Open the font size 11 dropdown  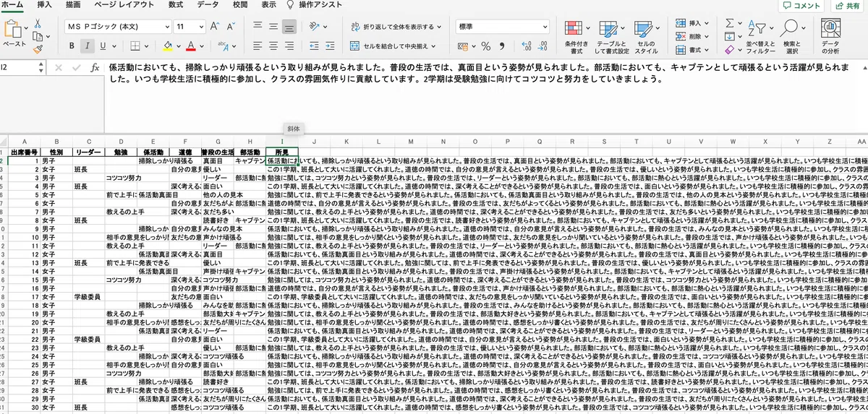click(x=191, y=27)
